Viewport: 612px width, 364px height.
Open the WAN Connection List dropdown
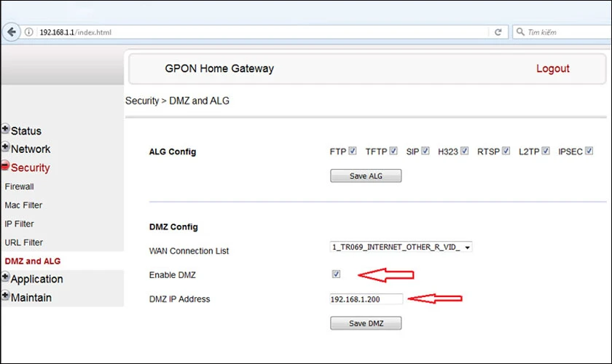pos(401,247)
